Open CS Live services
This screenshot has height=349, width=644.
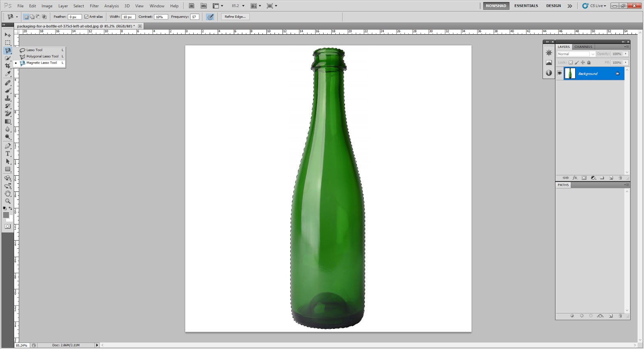[x=594, y=6]
